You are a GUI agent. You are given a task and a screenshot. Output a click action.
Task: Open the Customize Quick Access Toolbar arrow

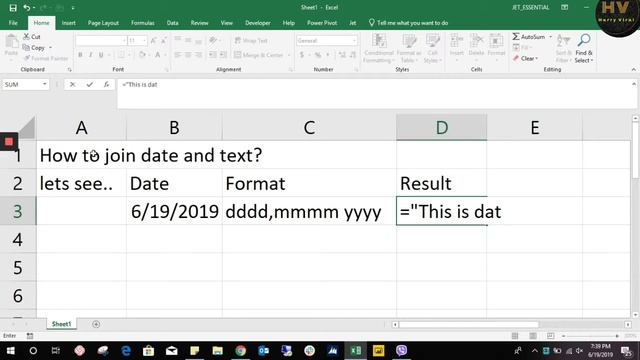click(73, 8)
